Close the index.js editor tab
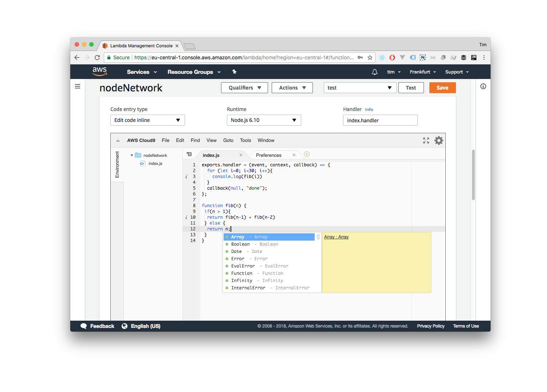The image size is (547, 392). click(241, 155)
